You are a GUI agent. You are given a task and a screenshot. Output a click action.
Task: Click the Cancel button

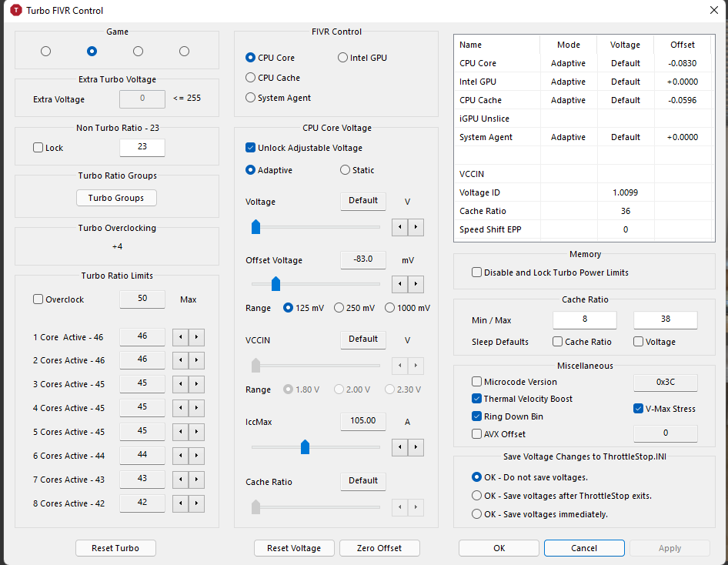click(x=584, y=548)
